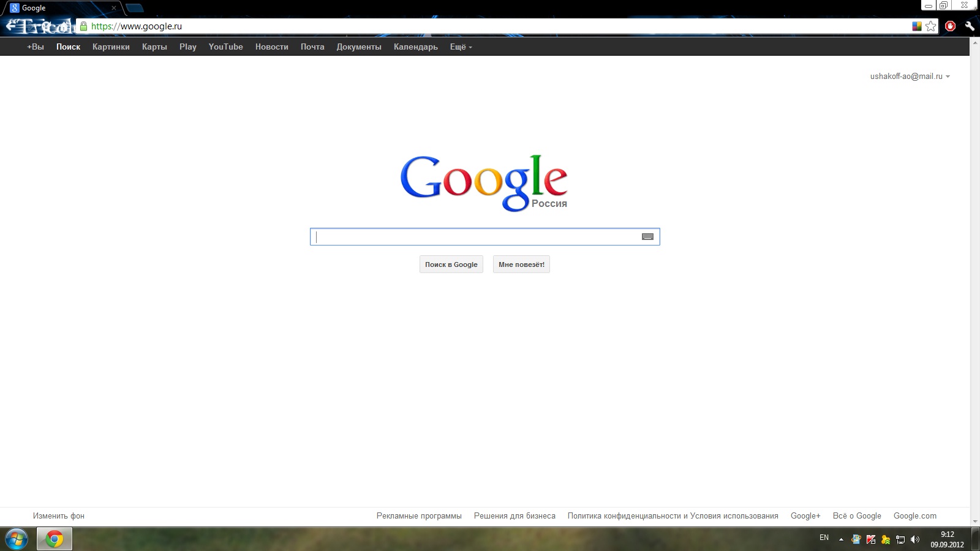Image resolution: width=980 pixels, height=551 pixels.
Task: Open the Chrome wrench settings menu
Action: tap(969, 26)
